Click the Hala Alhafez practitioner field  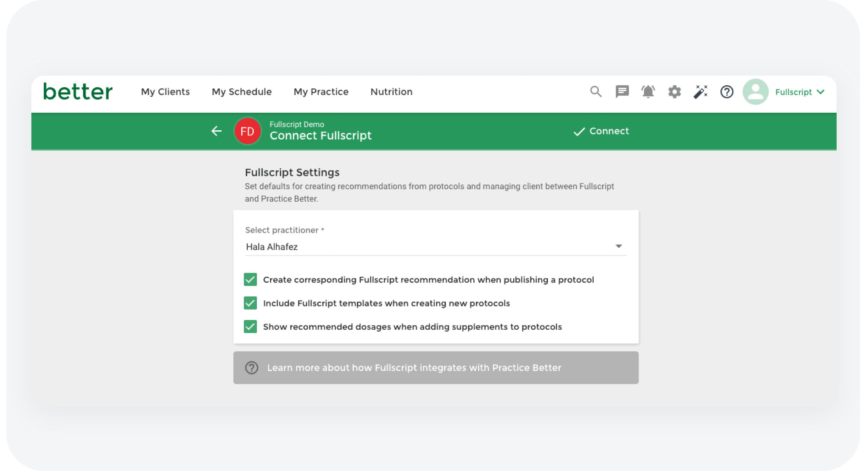(436, 247)
